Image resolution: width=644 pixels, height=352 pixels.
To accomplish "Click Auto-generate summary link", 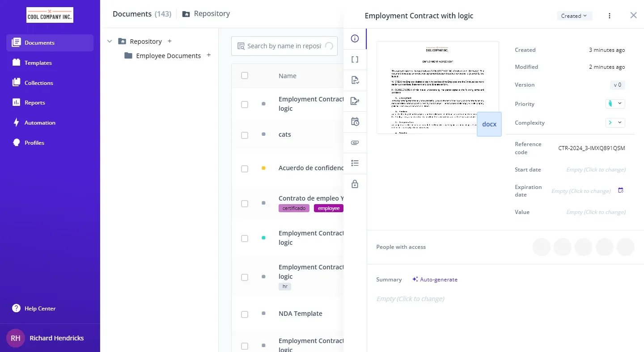I will click(435, 280).
